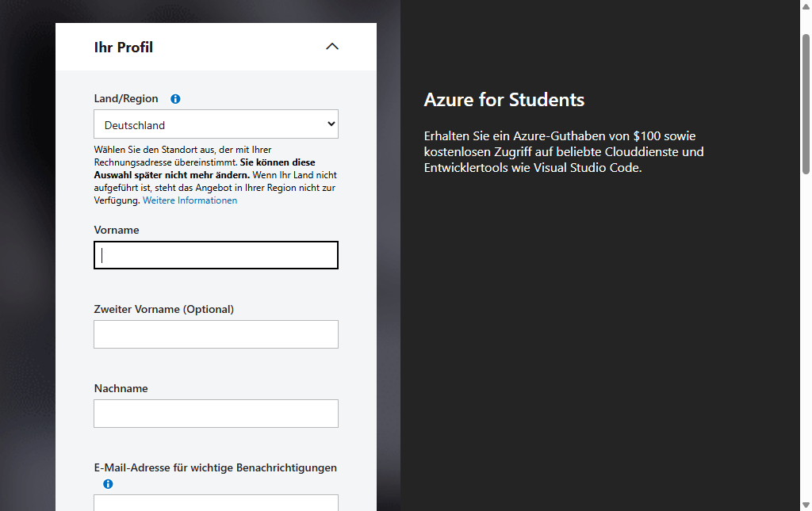The image size is (812, 511).
Task: Click the Nachname field label
Action: point(121,388)
